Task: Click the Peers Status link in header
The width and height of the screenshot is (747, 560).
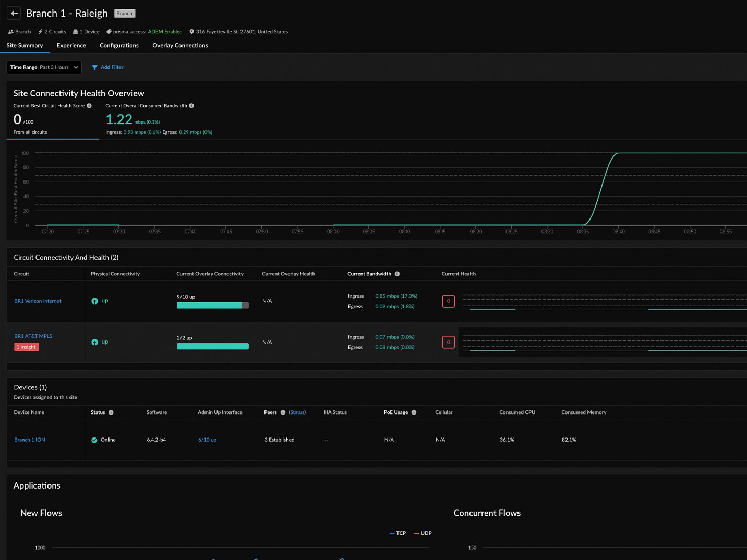Action: pos(297,412)
